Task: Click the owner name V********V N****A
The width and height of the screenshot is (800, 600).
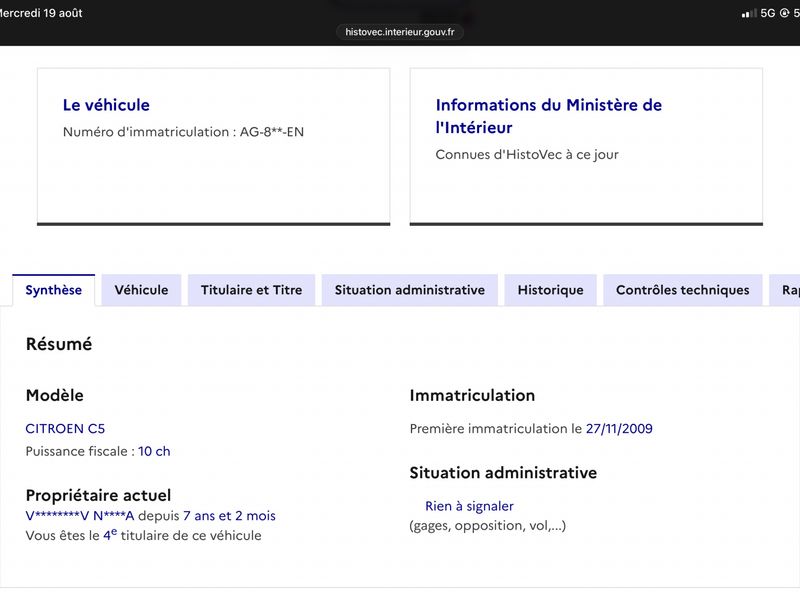Action: tap(80, 516)
